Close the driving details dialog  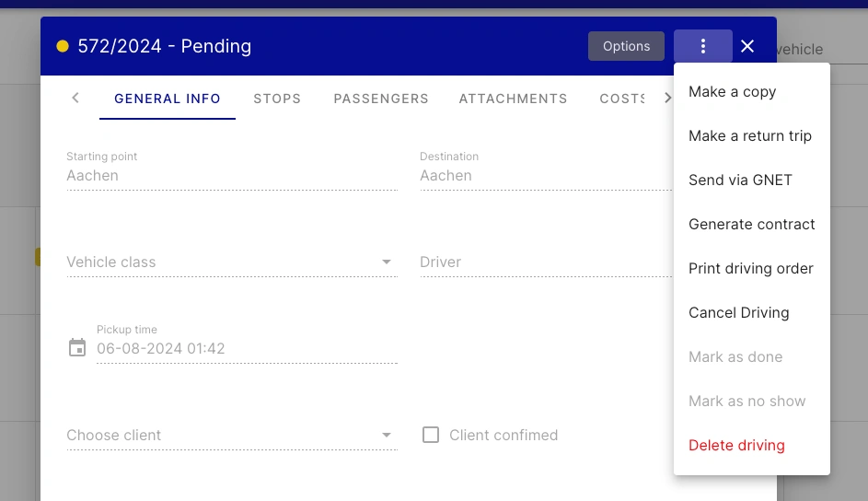point(747,46)
